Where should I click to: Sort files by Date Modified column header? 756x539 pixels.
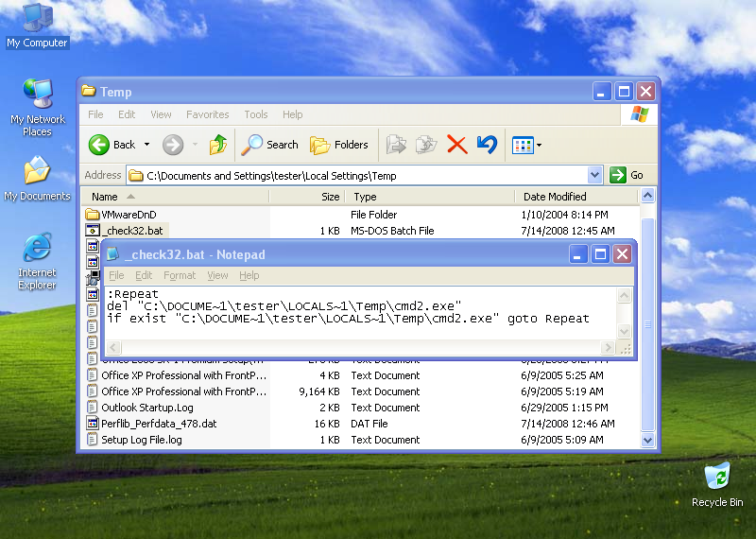click(x=576, y=197)
